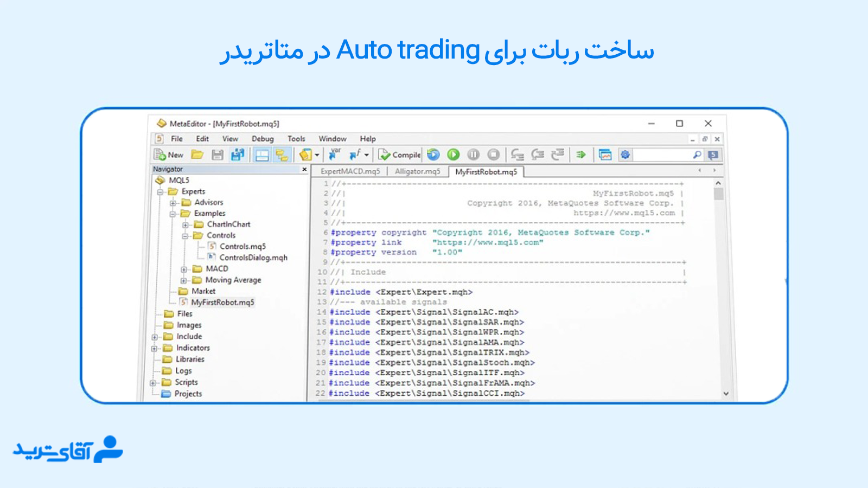This screenshot has height=488, width=868.
Task: Expand the Include folder
Action: click(155, 337)
